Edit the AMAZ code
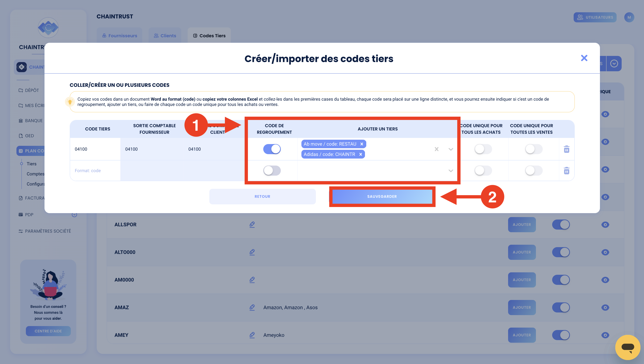 [252, 307]
